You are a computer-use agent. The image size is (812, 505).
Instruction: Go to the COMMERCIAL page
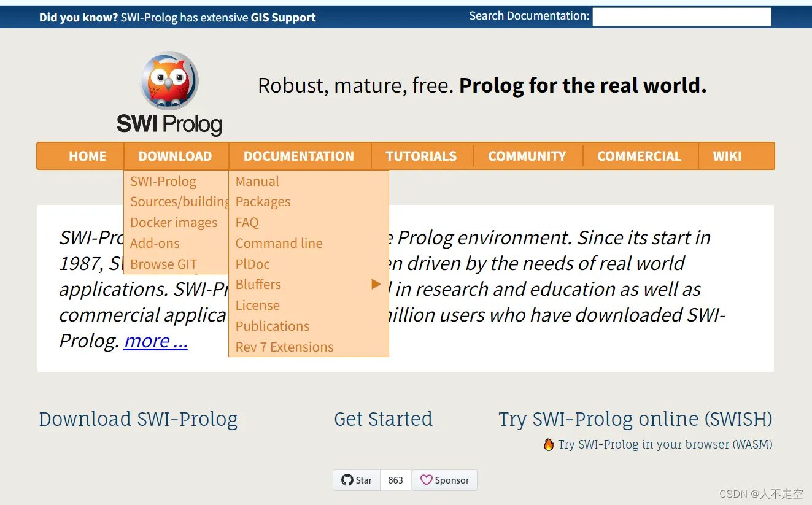[x=640, y=156]
